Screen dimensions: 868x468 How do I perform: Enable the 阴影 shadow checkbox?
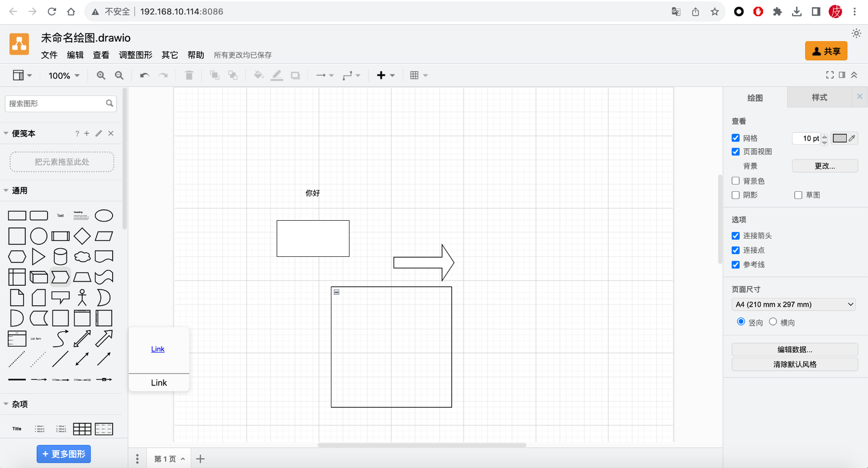(735, 195)
